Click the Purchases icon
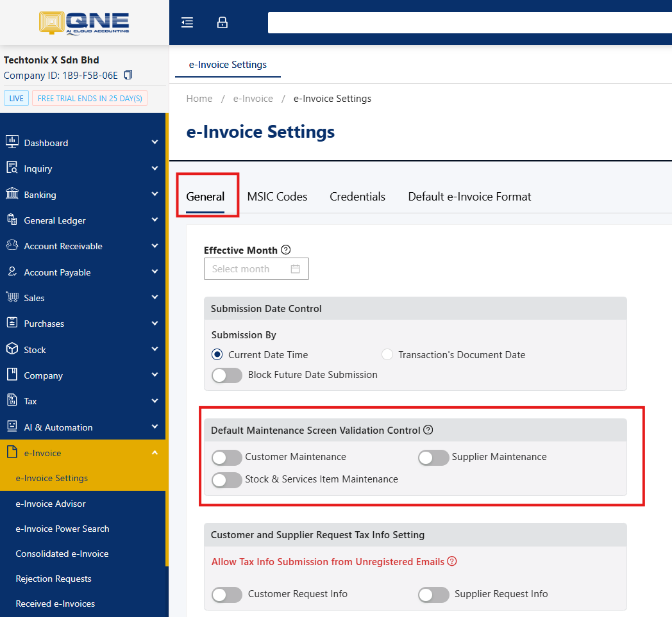The image size is (672, 617). (x=12, y=323)
